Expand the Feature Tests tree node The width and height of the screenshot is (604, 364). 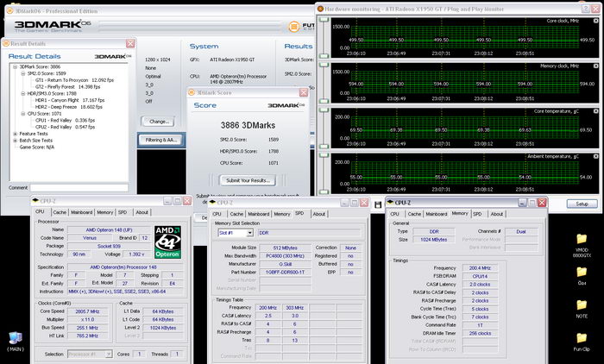pos(15,134)
